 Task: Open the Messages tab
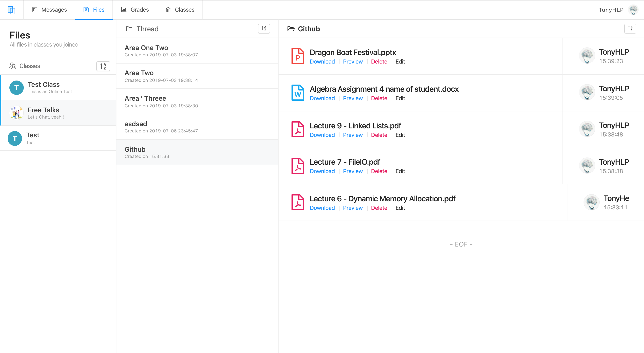tap(49, 10)
